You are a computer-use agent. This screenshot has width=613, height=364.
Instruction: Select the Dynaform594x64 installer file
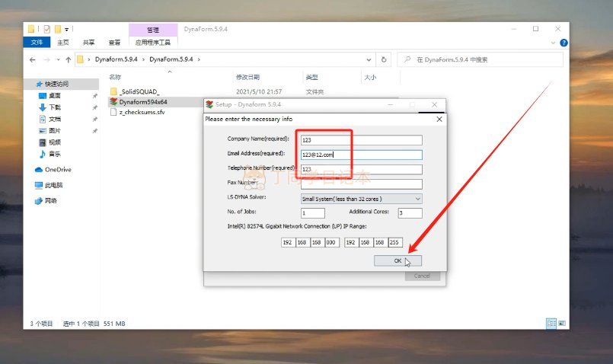click(x=143, y=101)
